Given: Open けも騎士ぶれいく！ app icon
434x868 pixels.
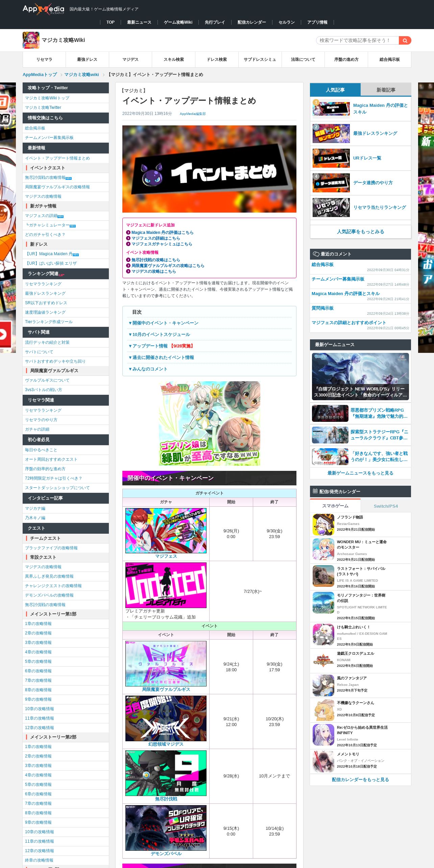Looking at the screenshot, I should click(x=323, y=634).
